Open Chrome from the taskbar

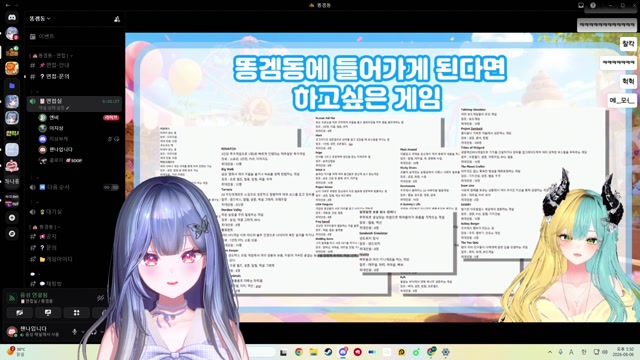click(x=299, y=352)
